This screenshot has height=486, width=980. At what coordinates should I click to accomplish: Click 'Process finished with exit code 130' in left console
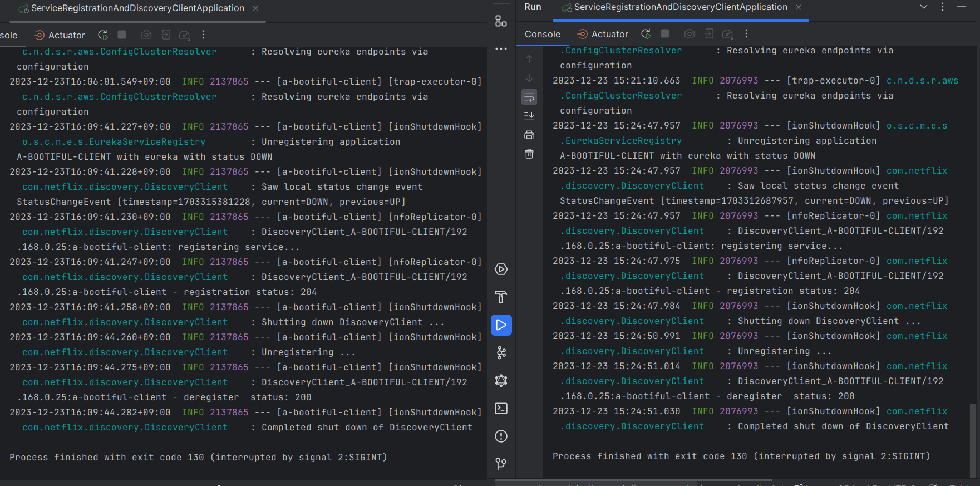coord(107,458)
